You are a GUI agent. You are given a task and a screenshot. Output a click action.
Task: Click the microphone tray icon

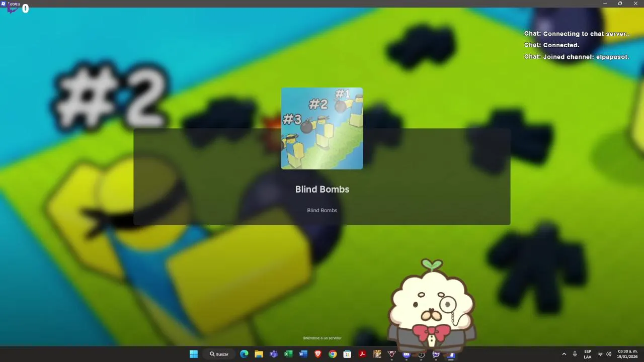click(575, 354)
